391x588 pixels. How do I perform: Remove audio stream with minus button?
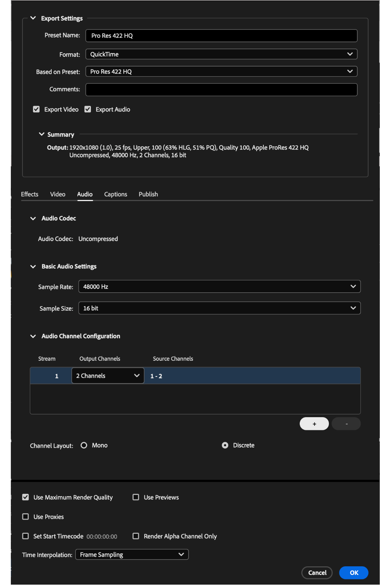[x=346, y=424]
